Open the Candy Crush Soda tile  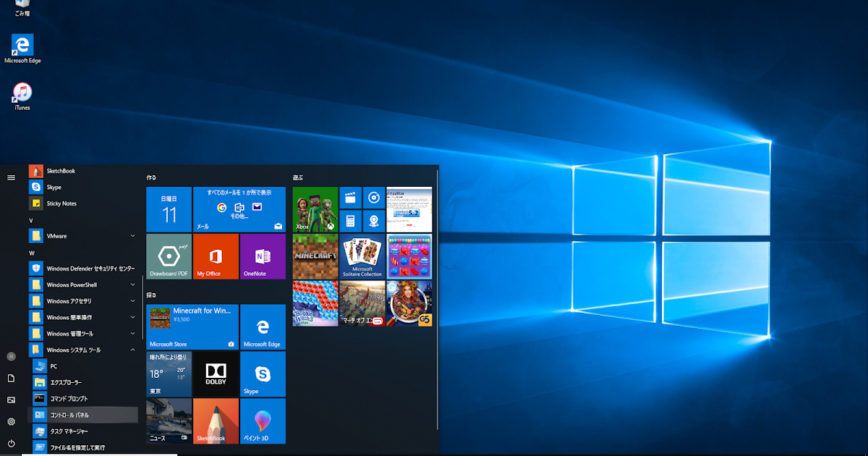click(x=409, y=256)
